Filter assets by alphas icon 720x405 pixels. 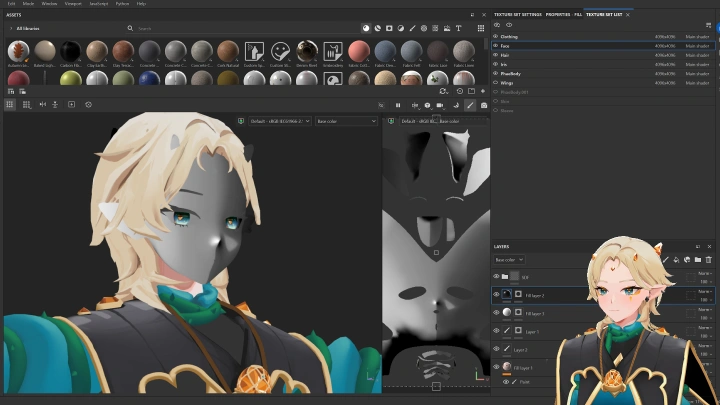(424, 28)
